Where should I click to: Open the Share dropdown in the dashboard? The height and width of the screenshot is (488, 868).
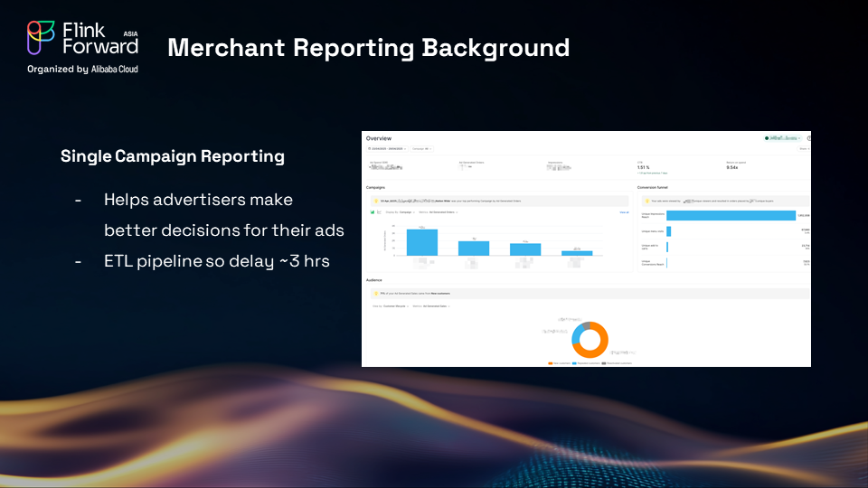(805, 149)
